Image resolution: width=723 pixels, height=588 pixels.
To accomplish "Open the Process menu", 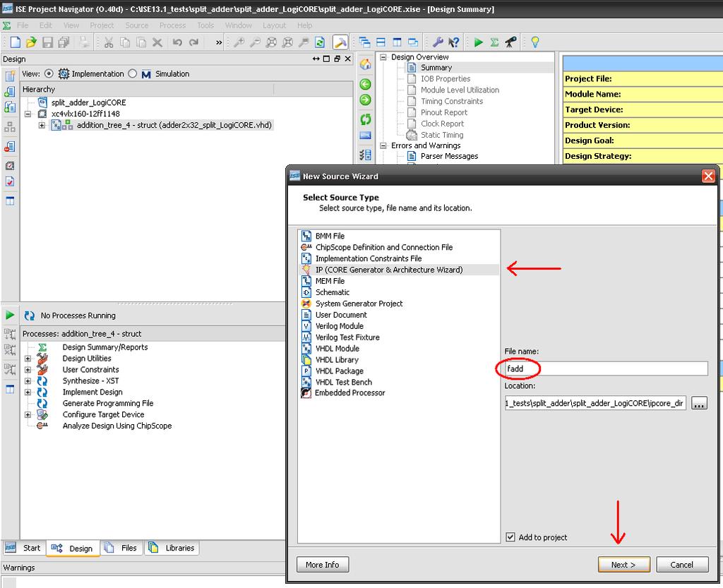I will click(172, 25).
